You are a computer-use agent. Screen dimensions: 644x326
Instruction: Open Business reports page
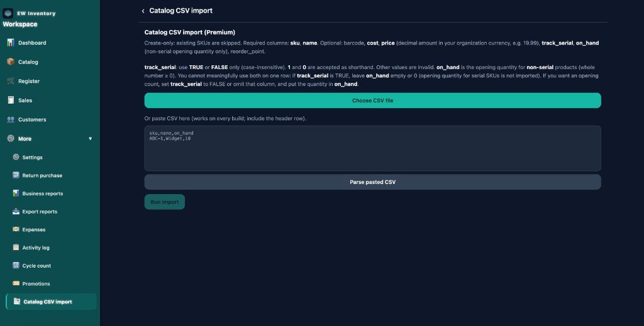click(x=43, y=193)
